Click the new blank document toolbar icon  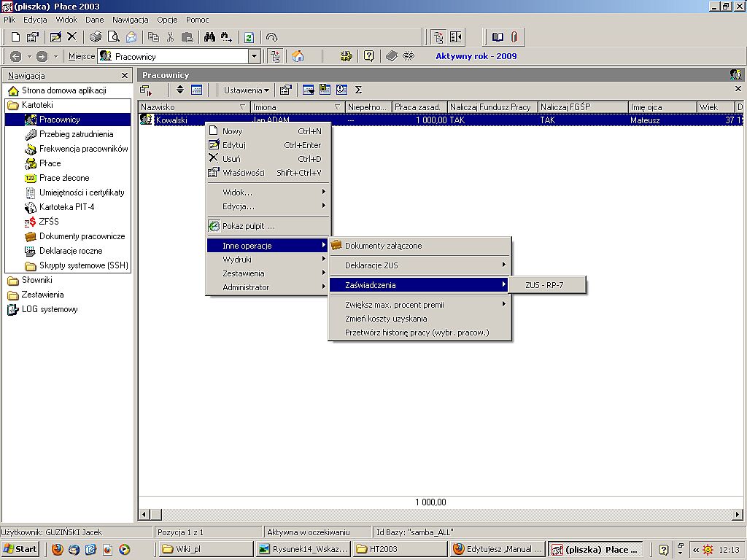pyautogui.click(x=15, y=37)
